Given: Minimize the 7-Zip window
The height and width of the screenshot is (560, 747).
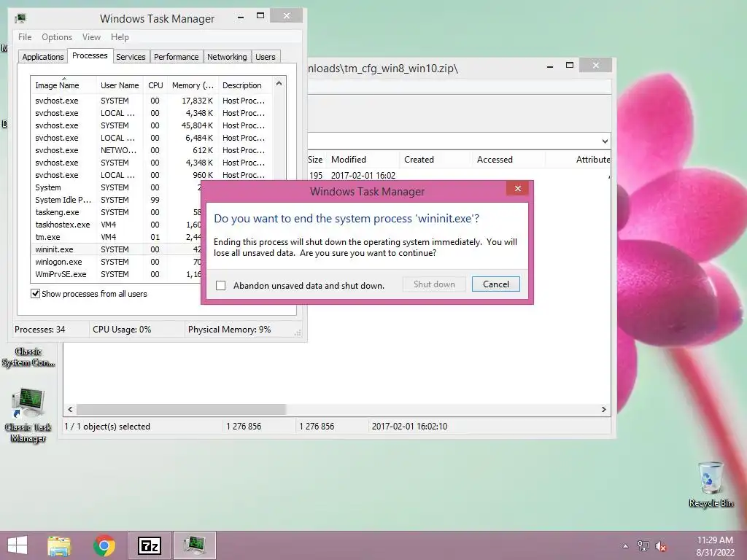Looking at the screenshot, I should (x=550, y=65).
